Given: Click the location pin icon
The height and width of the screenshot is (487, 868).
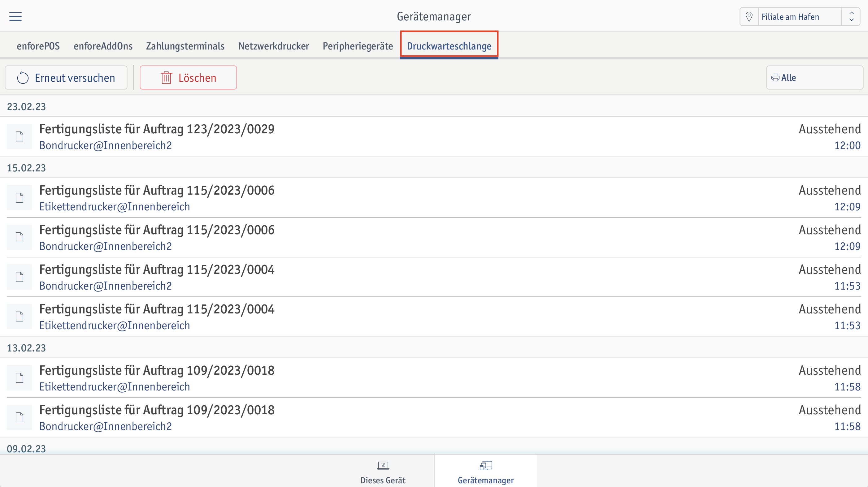Looking at the screenshot, I should [749, 16].
